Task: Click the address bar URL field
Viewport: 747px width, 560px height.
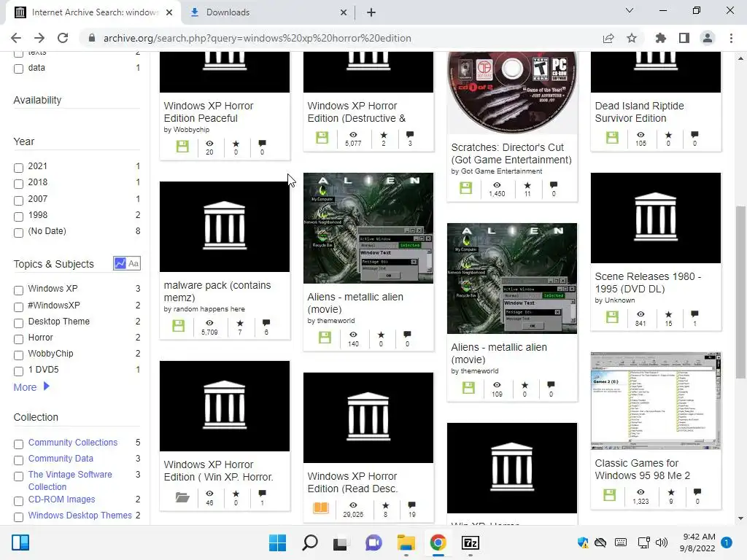Action: (343, 38)
